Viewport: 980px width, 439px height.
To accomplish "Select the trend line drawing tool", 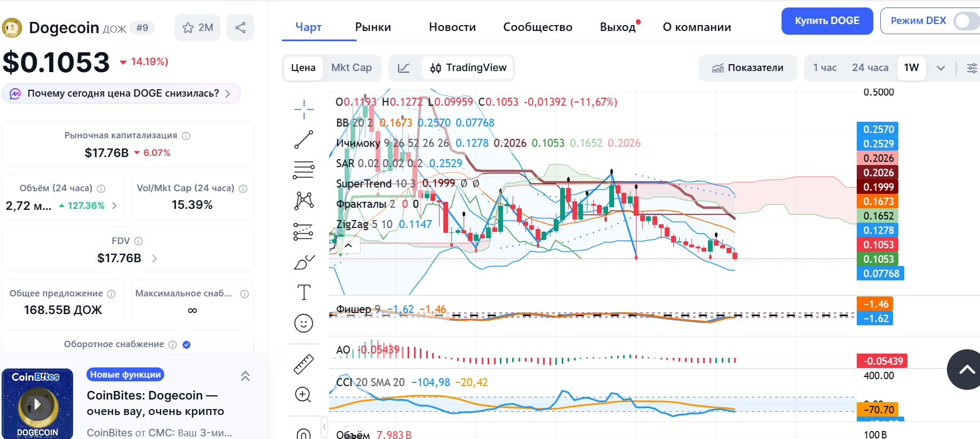I will 304,140.
